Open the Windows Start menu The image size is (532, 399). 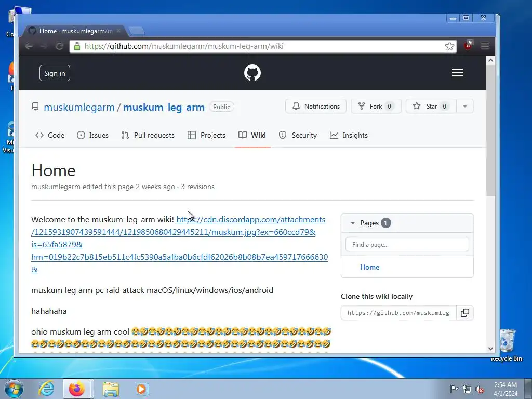(14, 389)
